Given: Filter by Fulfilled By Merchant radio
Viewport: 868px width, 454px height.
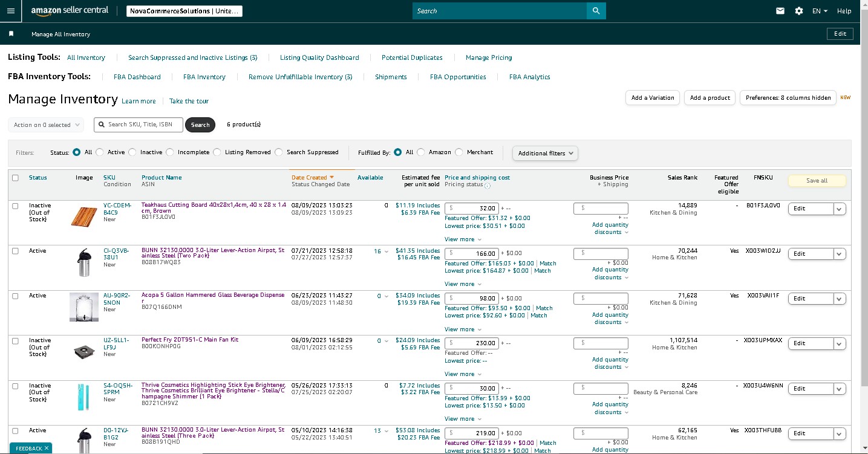Looking at the screenshot, I should pos(459,152).
